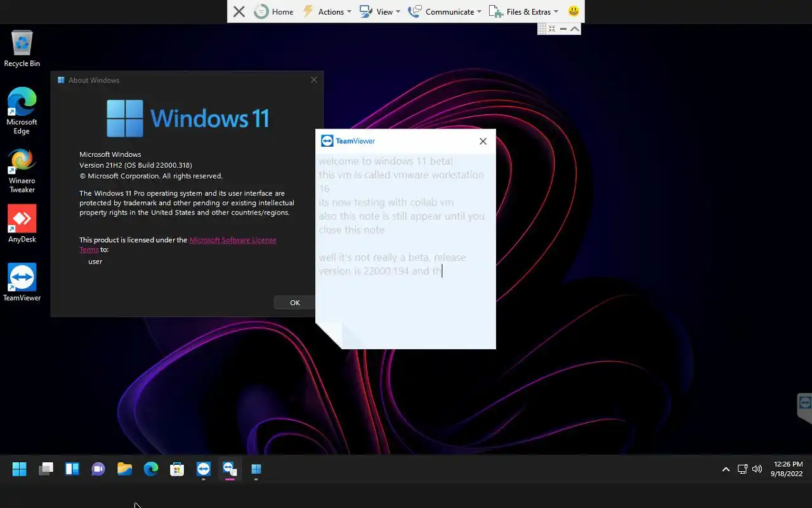Image resolution: width=812 pixels, height=508 pixels.
Task: Expand the Actions dropdown
Action: (x=327, y=11)
